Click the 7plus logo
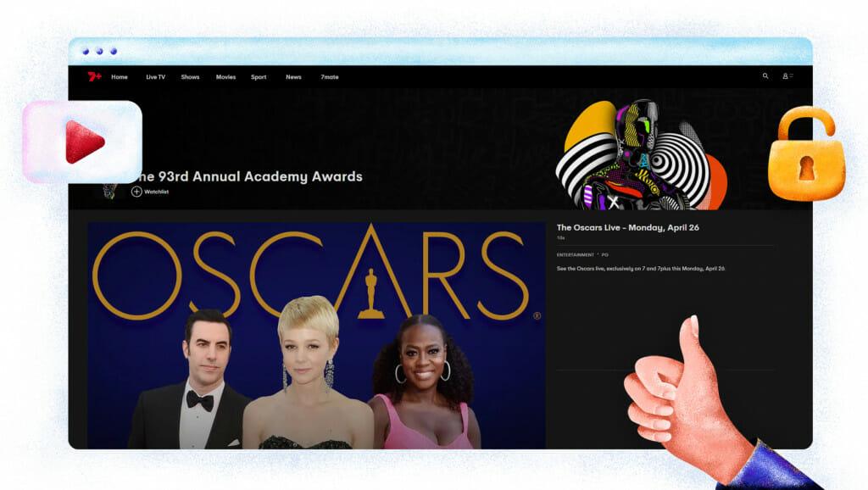Image resolution: width=868 pixels, height=490 pixels. 94,77
